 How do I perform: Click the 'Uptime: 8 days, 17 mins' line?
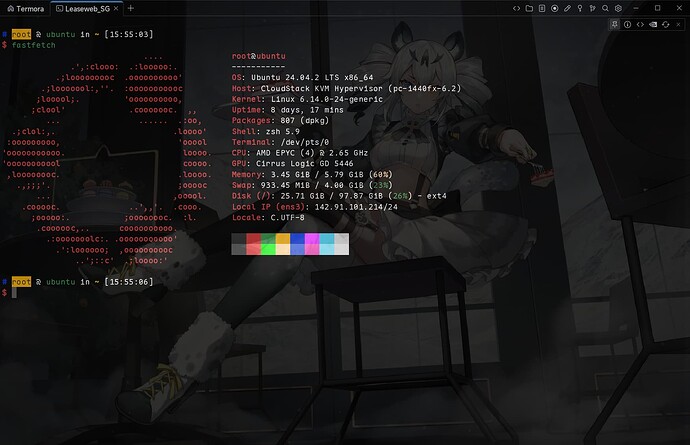click(288, 110)
